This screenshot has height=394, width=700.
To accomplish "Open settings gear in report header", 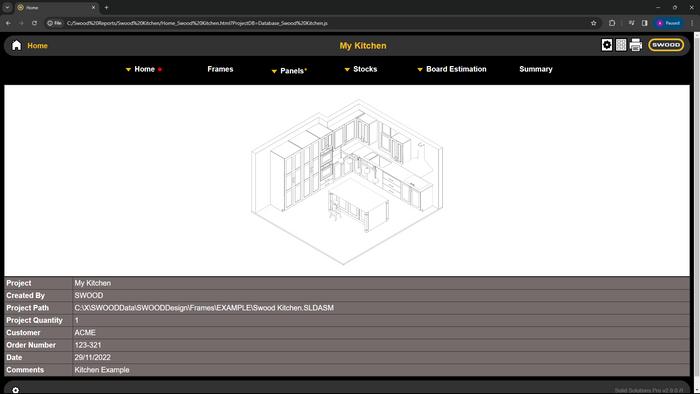I will tap(607, 45).
